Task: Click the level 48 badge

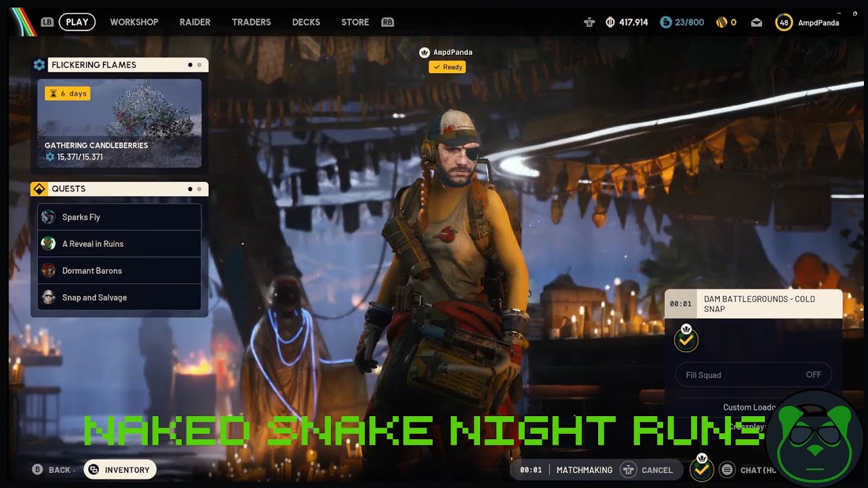Action: [x=784, y=22]
